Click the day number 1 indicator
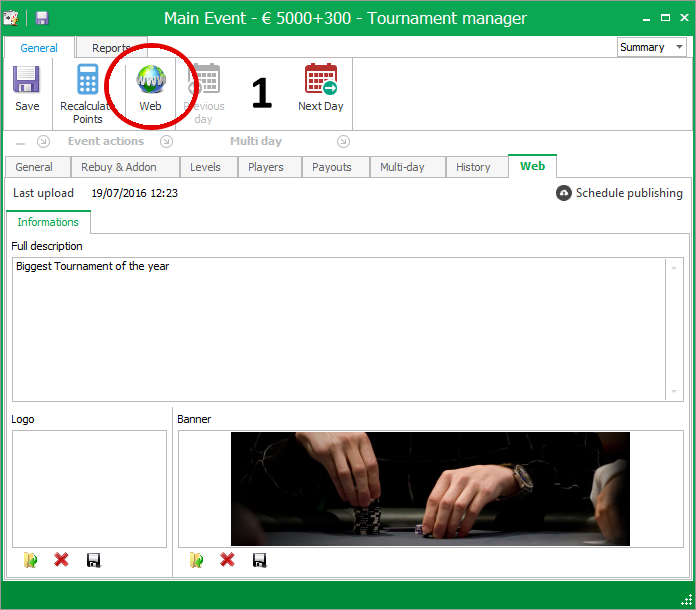The height and width of the screenshot is (610, 696). click(262, 93)
